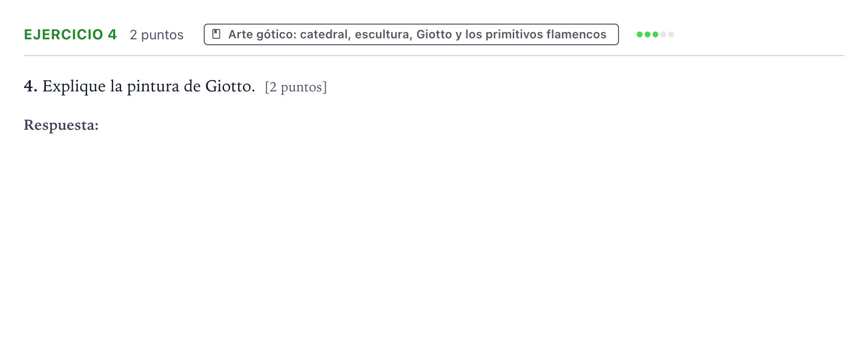
Task: Click the first green difficulty dot
Action: pos(640,34)
